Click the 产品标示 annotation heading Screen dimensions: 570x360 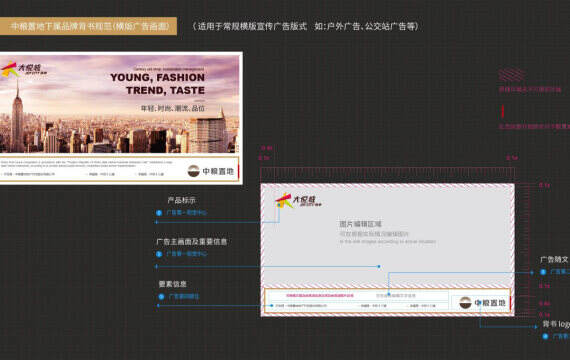click(182, 200)
